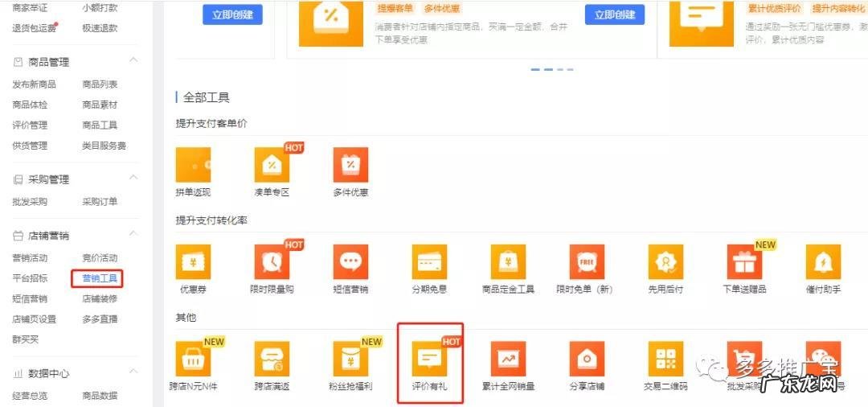Image resolution: width=868 pixels, height=407 pixels.
Task: Open the 催付助手 bell icon
Action: (823, 261)
